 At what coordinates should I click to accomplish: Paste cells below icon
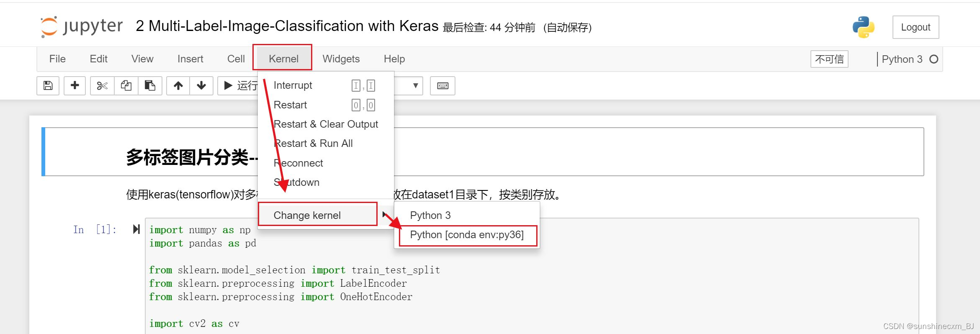point(150,86)
